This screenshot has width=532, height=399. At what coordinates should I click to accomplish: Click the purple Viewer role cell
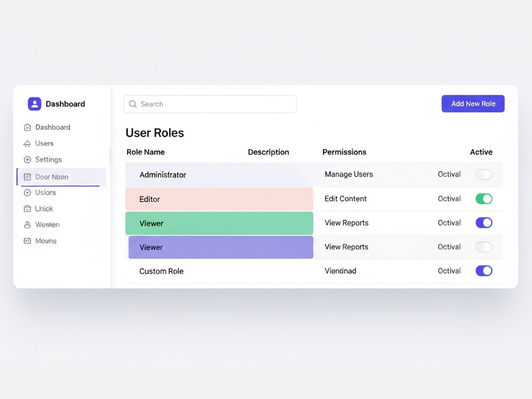click(x=221, y=247)
